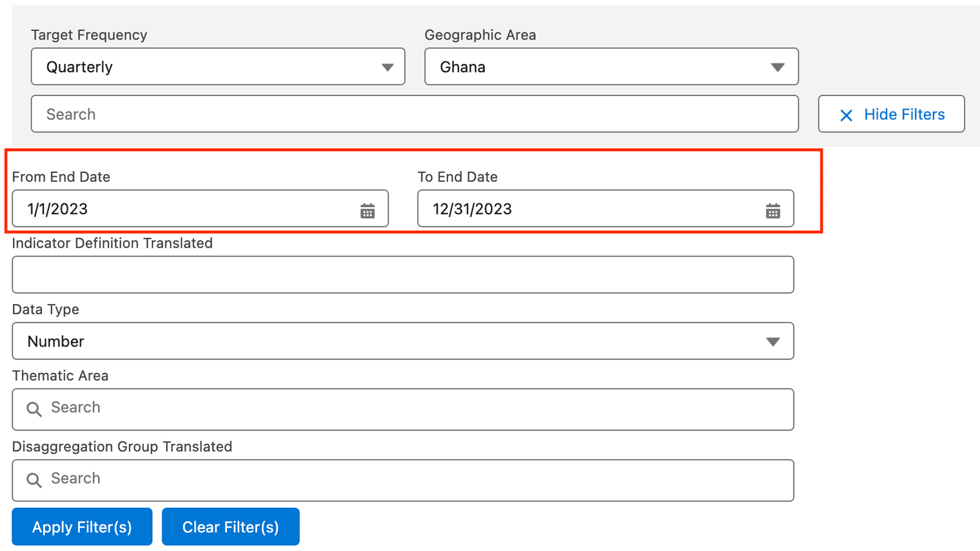Click the From End Date field with 1/1/2023

[x=200, y=208]
